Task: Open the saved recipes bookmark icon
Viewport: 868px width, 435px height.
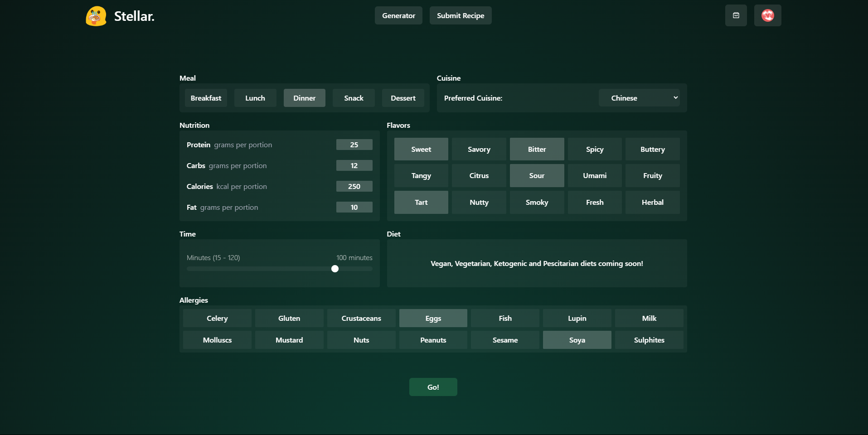Action: click(x=736, y=15)
